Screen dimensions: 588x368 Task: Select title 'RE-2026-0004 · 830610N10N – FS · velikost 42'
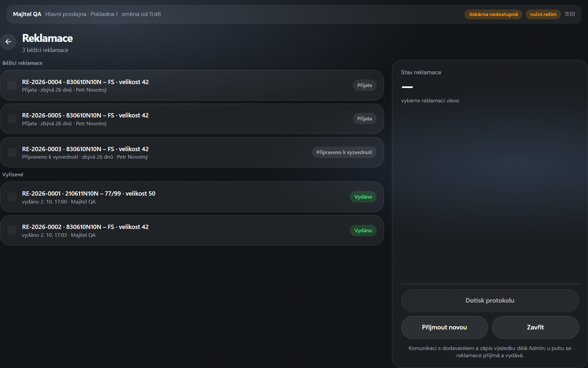pyautogui.click(x=85, y=82)
